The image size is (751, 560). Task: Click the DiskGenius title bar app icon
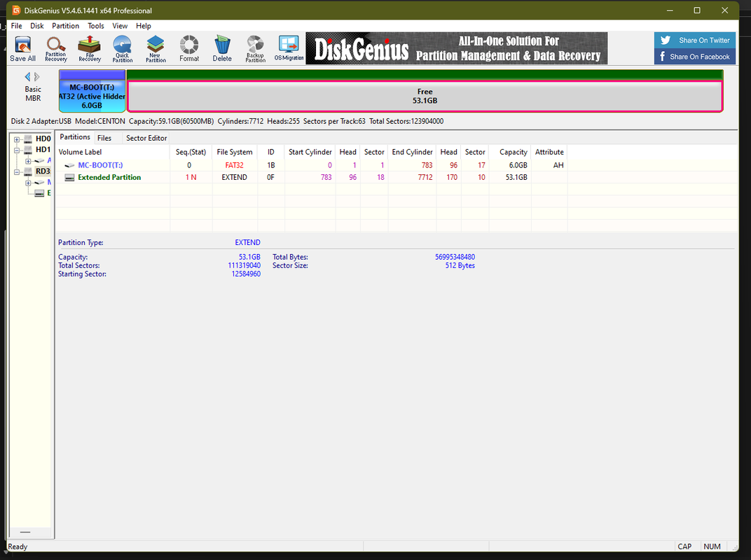(16, 10)
